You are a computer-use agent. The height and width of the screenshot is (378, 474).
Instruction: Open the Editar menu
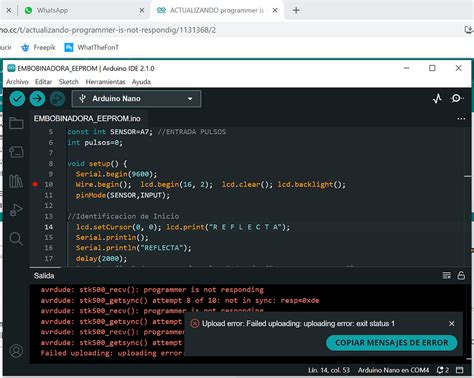pos(43,82)
